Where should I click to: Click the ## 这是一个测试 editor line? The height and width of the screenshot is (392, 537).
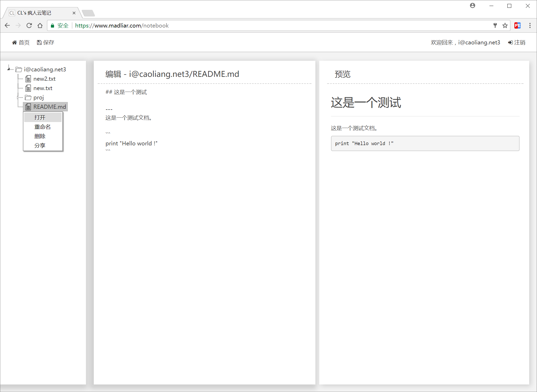[x=126, y=92]
